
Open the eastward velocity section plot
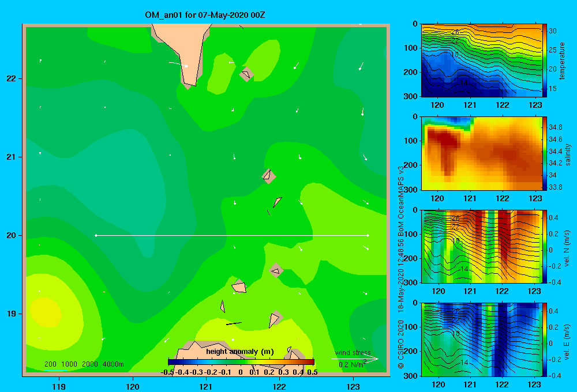(x=481, y=340)
